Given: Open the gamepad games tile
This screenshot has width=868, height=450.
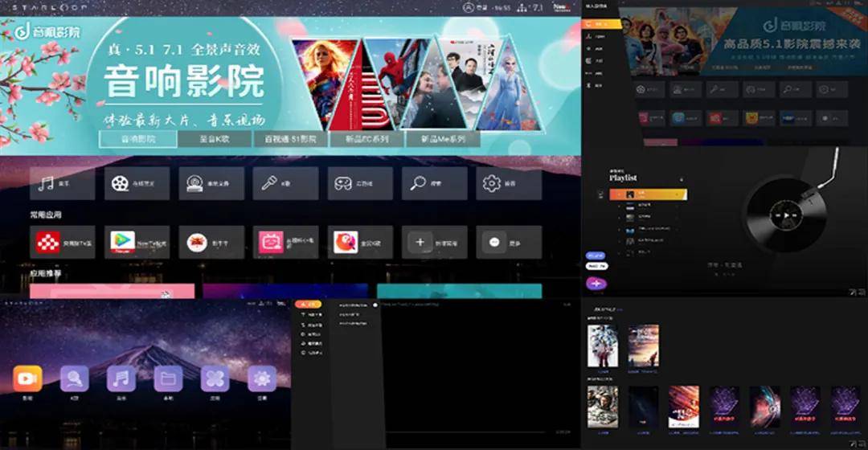Looking at the screenshot, I should [x=360, y=183].
